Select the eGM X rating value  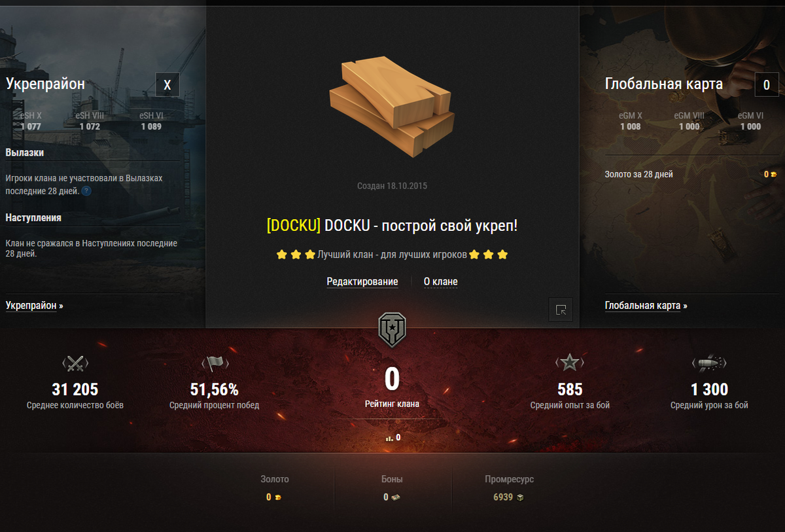coord(631,127)
